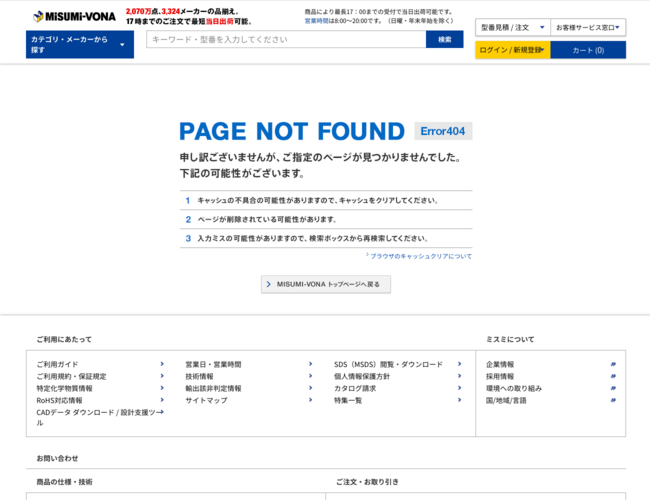Focus the keyword search input field

(286, 39)
